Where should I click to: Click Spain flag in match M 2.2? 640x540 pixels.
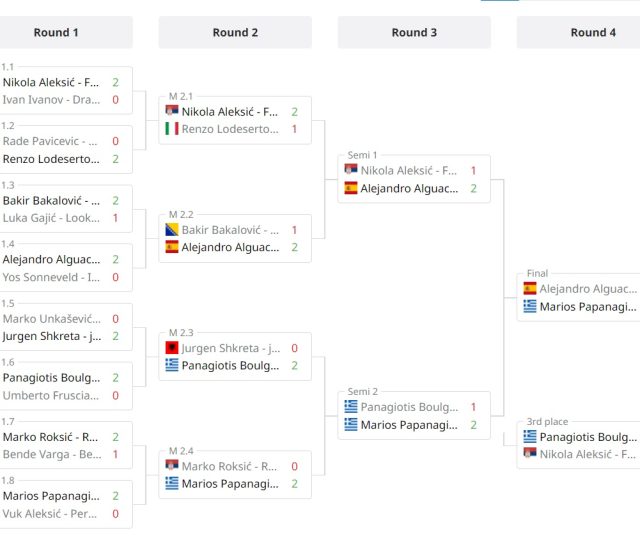[172, 247]
